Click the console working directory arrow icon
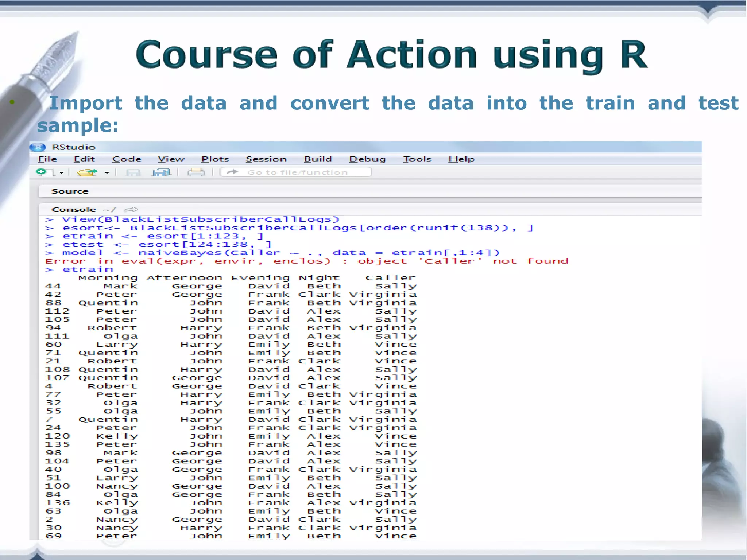Screen dimensions: 747x560 point(131,210)
